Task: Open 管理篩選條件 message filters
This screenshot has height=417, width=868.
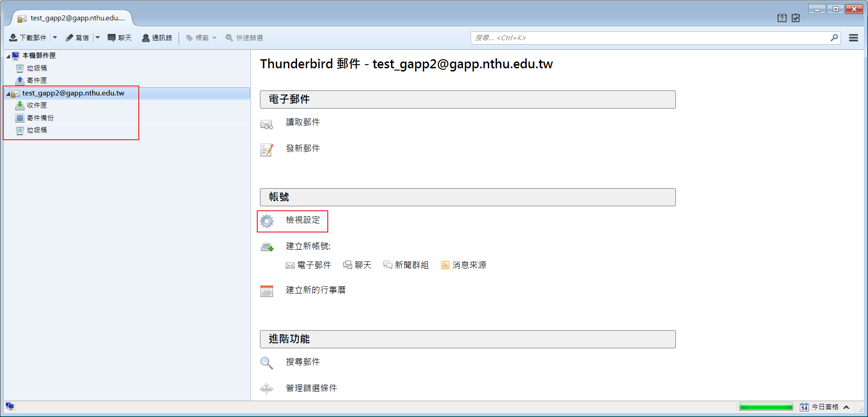Action: pyautogui.click(x=311, y=388)
